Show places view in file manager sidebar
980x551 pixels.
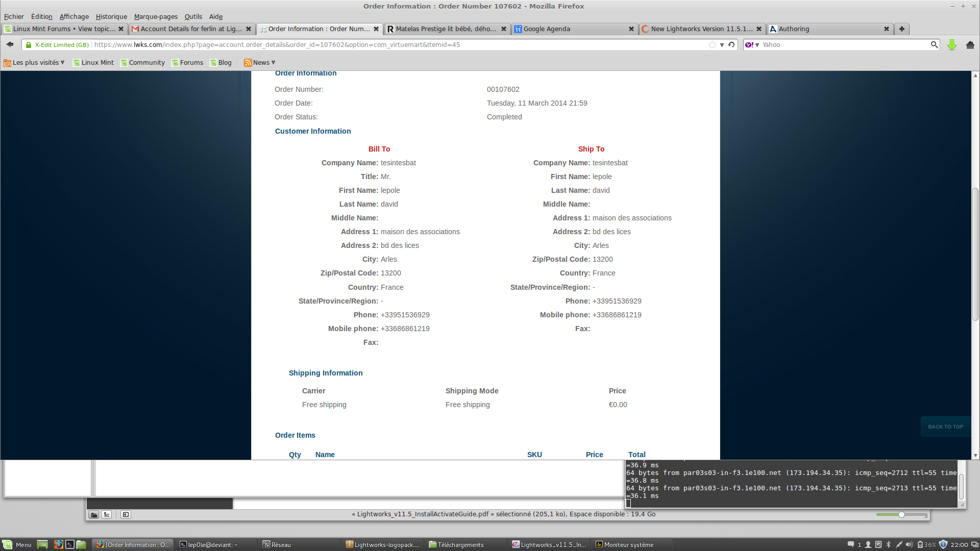pyautogui.click(x=94, y=514)
